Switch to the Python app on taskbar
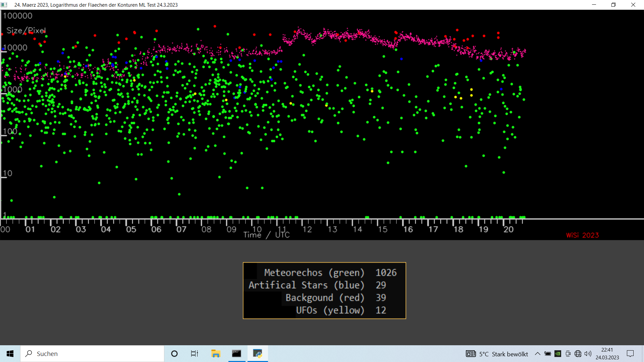 tap(258, 354)
